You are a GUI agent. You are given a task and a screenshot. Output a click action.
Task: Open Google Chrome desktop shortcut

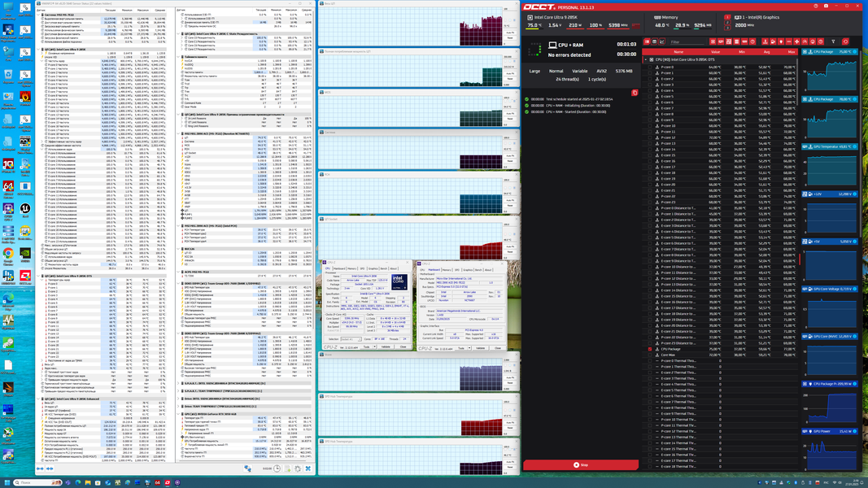(8, 255)
